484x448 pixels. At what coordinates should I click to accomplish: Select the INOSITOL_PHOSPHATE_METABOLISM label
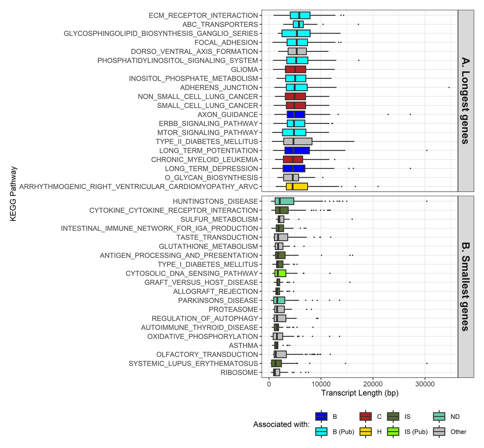tap(193, 79)
